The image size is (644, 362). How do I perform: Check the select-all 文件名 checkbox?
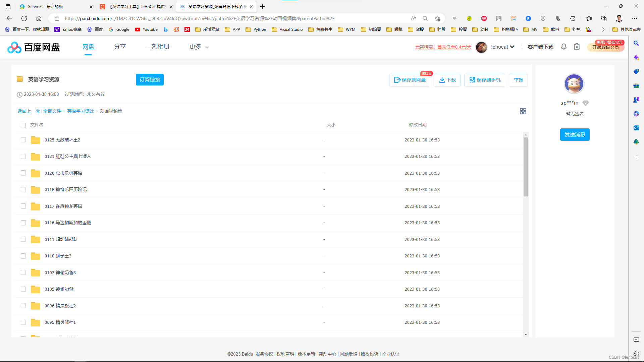[x=23, y=125]
